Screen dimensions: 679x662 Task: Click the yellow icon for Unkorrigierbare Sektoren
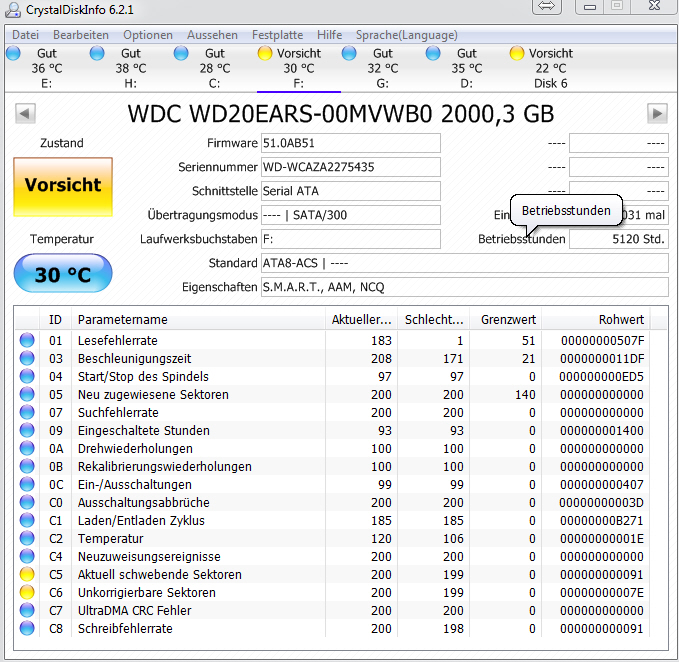coord(27,592)
